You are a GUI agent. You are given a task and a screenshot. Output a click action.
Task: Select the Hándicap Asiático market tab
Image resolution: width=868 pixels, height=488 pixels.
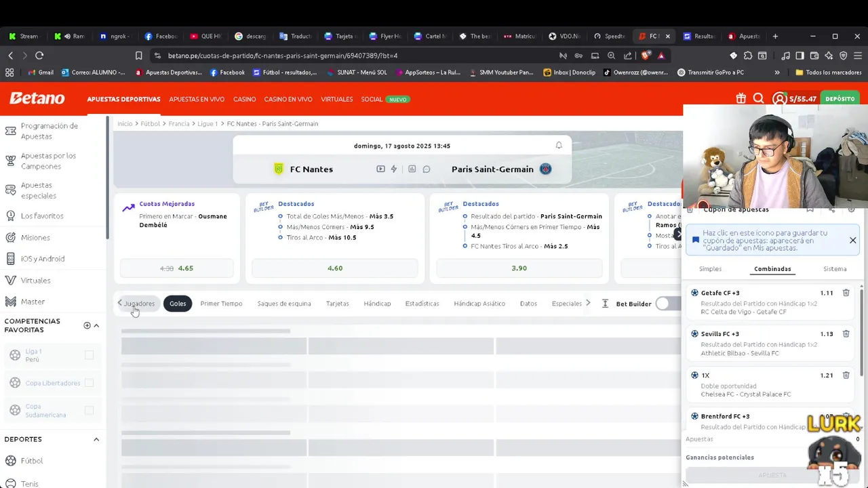point(479,304)
